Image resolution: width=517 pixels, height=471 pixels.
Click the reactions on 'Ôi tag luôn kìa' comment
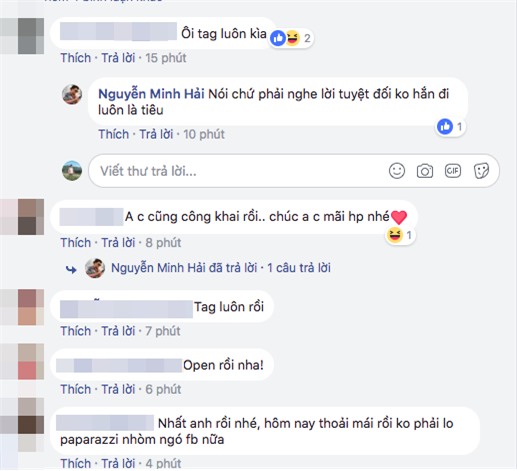click(x=291, y=39)
